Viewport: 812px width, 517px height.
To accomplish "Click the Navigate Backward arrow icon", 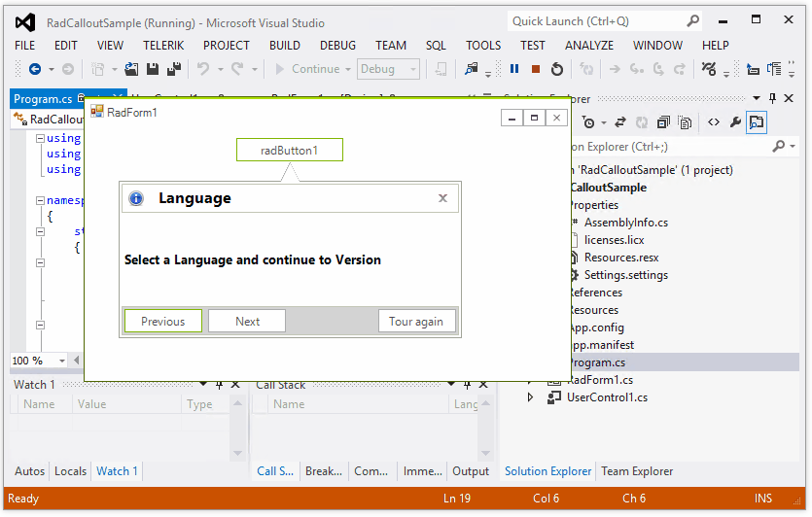I will coord(35,69).
